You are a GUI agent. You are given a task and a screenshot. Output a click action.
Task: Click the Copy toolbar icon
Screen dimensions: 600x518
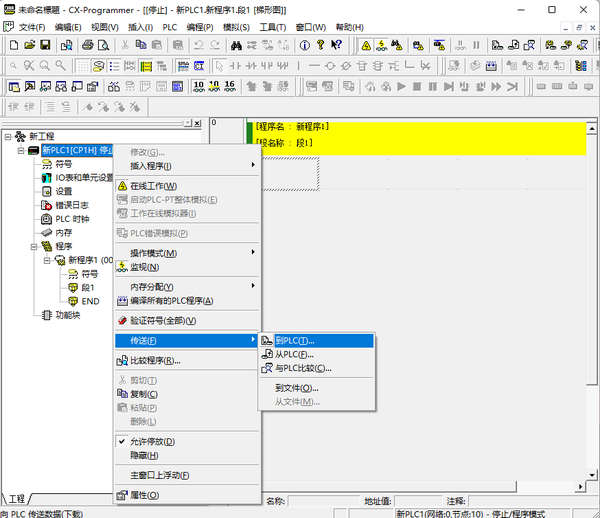(x=141, y=45)
